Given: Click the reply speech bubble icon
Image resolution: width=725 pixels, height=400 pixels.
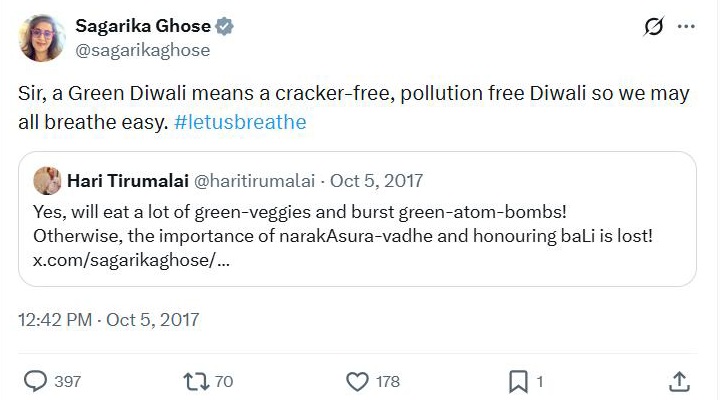Looking at the screenshot, I should (x=36, y=381).
